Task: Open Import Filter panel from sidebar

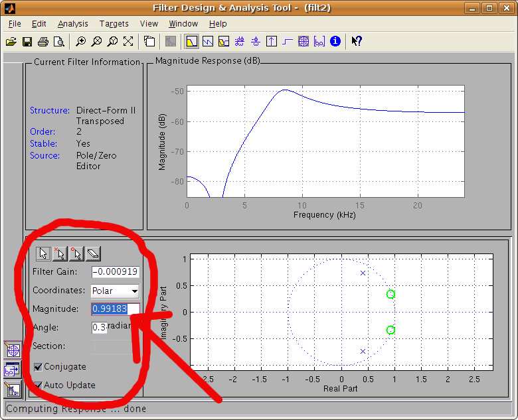Action: [x=13, y=370]
